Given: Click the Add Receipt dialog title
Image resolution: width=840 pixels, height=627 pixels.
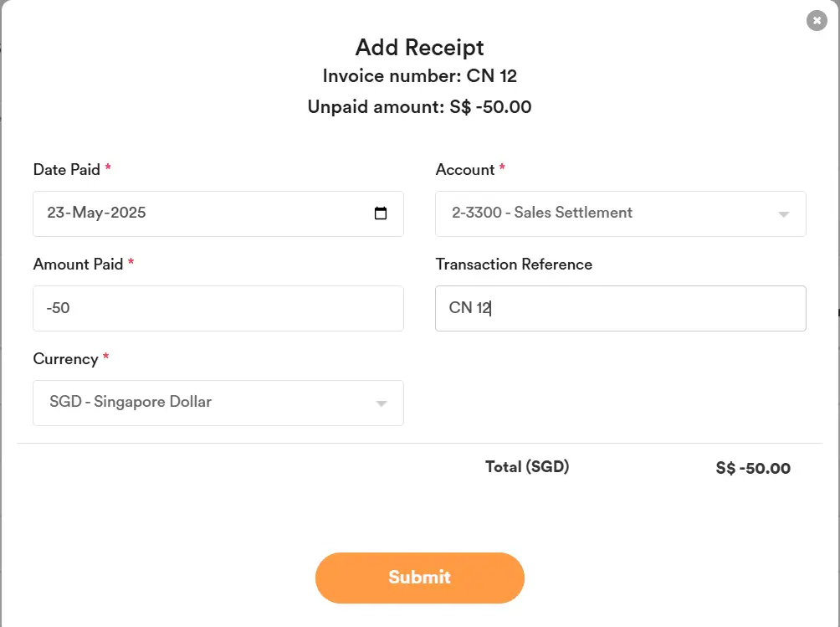Looking at the screenshot, I should click(x=419, y=48).
